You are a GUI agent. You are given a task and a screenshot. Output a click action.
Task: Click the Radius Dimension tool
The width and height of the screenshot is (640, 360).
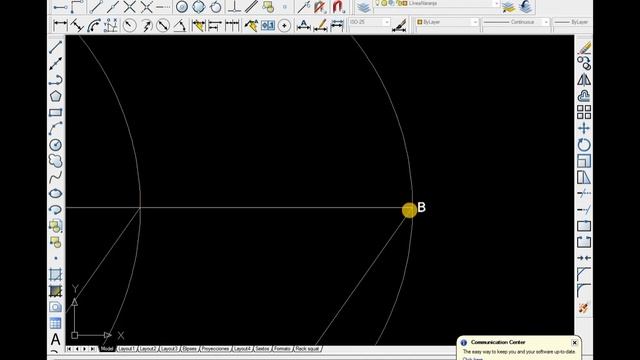point(130,26)
